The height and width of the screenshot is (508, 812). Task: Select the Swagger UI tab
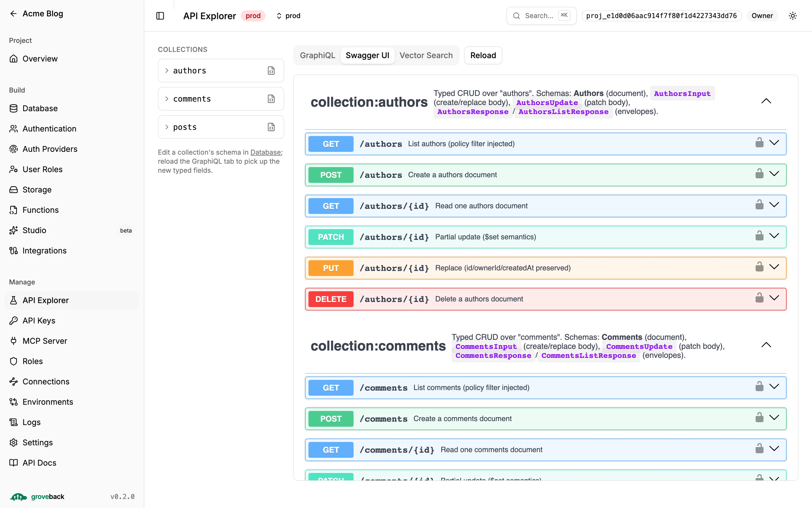click(367, 55)
